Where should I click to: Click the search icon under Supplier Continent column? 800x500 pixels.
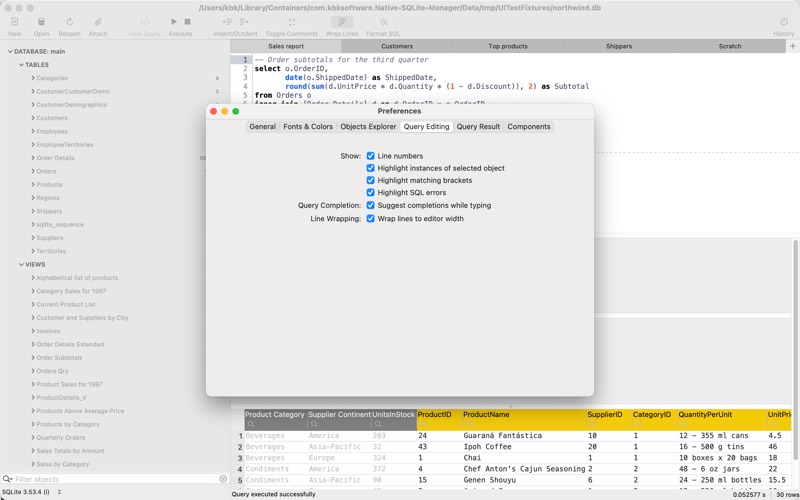[x=314, y=424]
